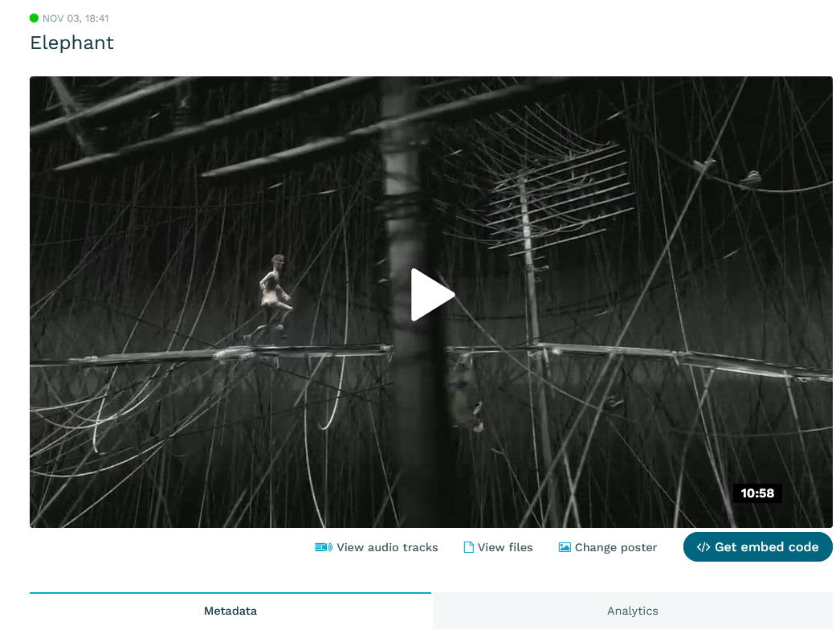The image size is (840, 642).
Task: Click the embed code brackets icon
Action: tap(703, 547)
